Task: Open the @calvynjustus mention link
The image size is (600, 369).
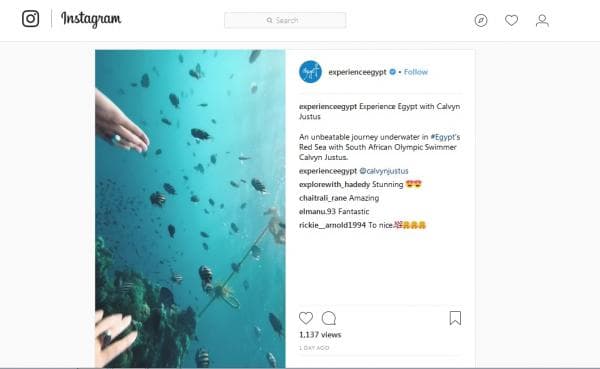Action: (x=384, y=171)
